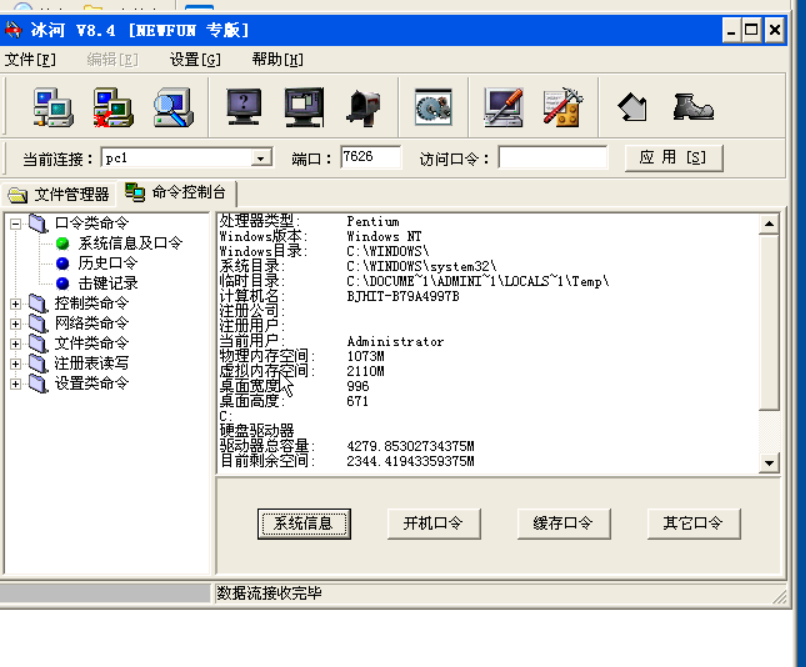Image resolution: width=806 pixels, height=667 pixels.
Task: Click the title bar application icon
Action: click(x=13, y=30)
